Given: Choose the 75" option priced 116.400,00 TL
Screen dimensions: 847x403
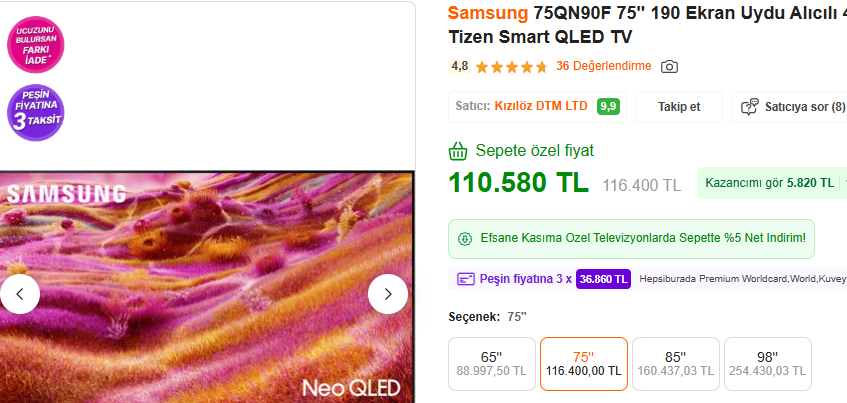Looking at the screenshot, I should tap(584, 364).
